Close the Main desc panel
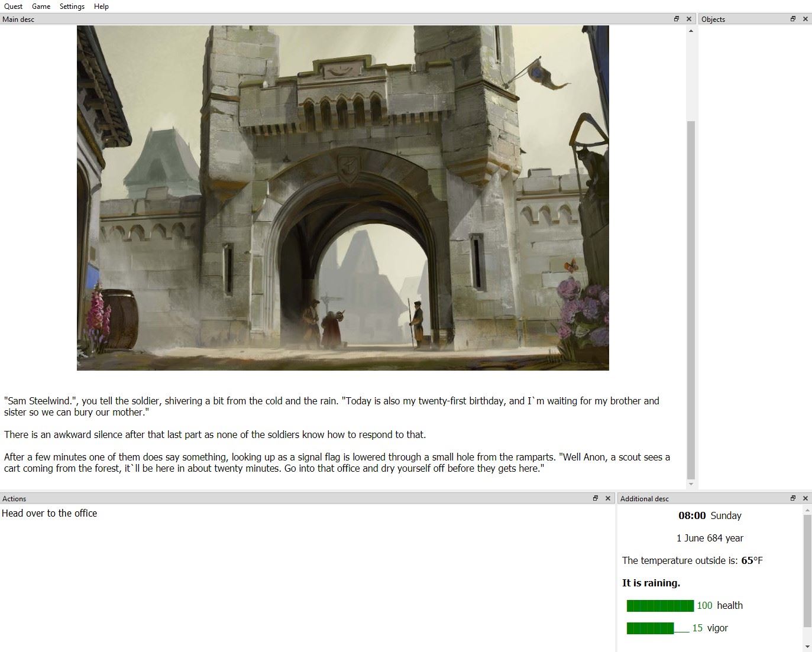This screenshot has height=652, width=812. (x=688, y=19)
